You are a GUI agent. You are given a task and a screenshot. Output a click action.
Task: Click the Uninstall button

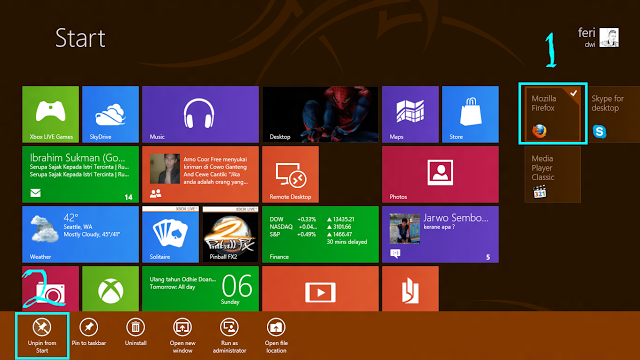pyautogui.click(x=136, y=332)
